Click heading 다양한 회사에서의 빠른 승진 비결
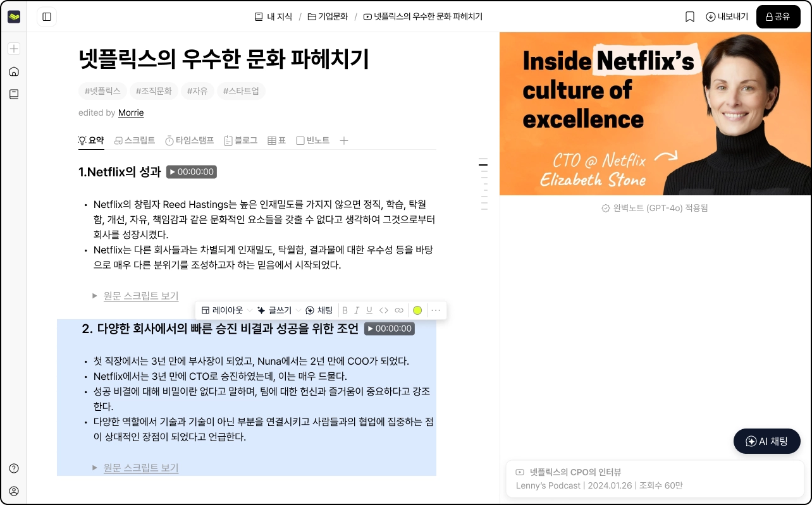The image size is (812, 505). coord(221,329)
